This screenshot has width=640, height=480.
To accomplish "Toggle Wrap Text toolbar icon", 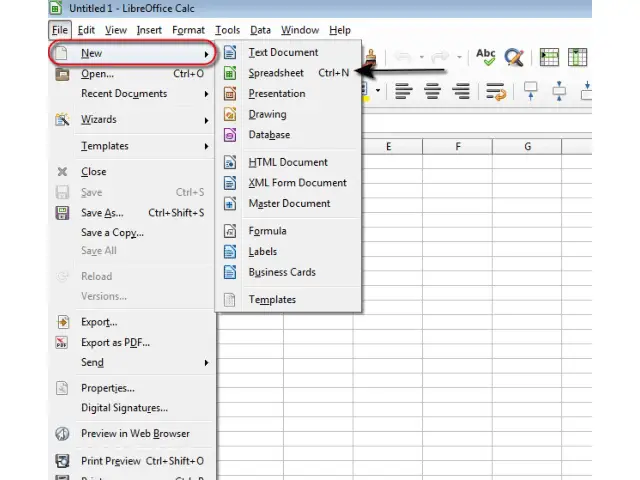I will tap(496, 91).
